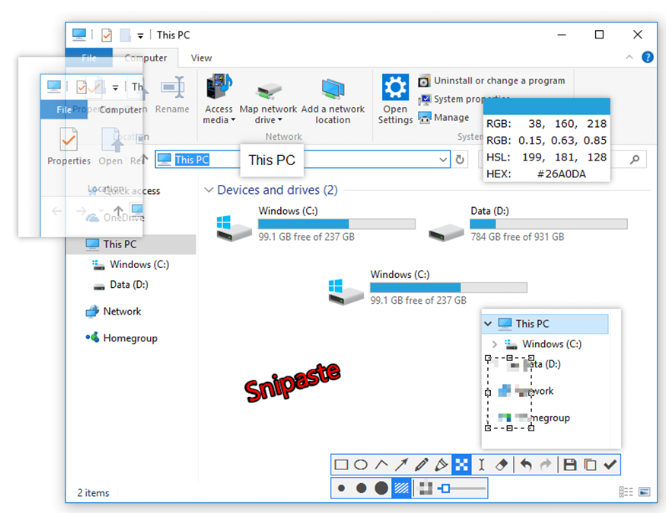The image size is (666, 513).
Task: Select the pencil drawing tool
Action: point(421,465)
